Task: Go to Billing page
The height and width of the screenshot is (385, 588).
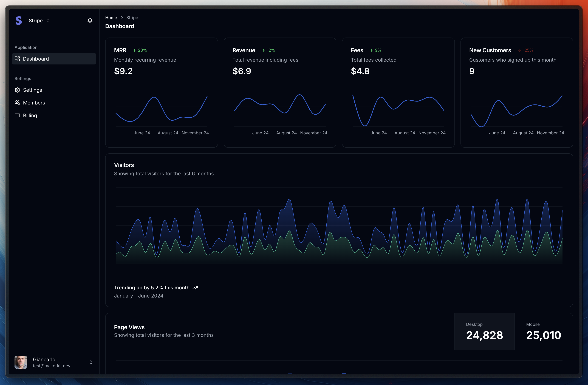Action: coord(54,115)
